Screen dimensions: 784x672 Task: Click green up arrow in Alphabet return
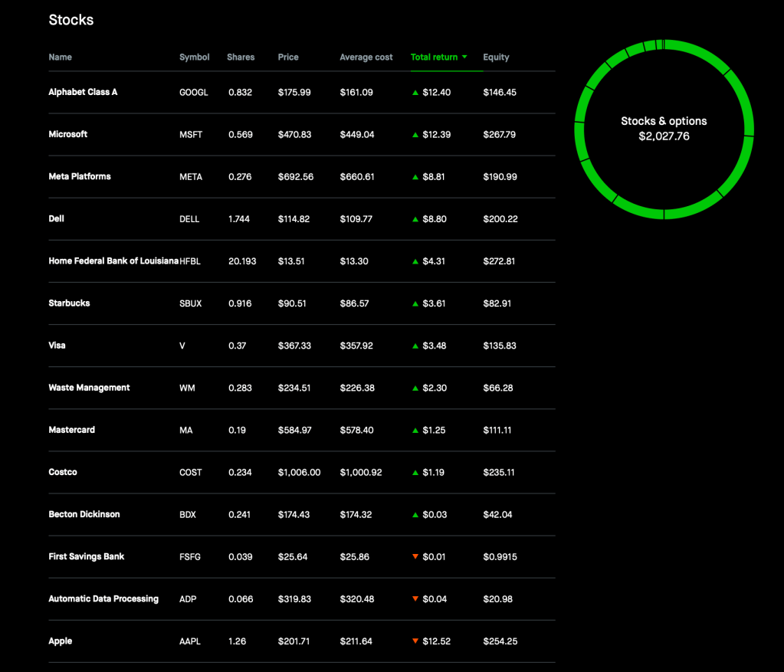415,93
